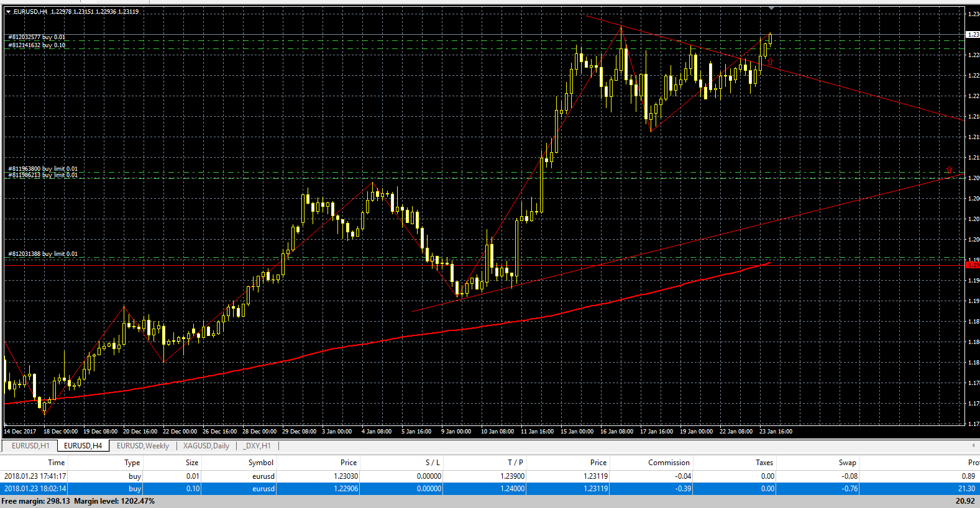Click the chart menu triangle beside EURUSD,H4
This screenshot has height=508, width=980.
8,11
